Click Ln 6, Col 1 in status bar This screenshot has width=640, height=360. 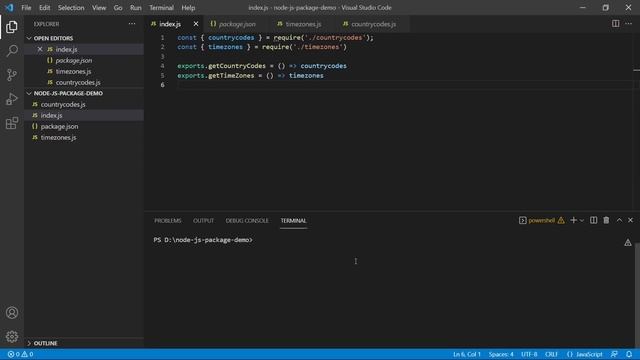pos(467,354)
